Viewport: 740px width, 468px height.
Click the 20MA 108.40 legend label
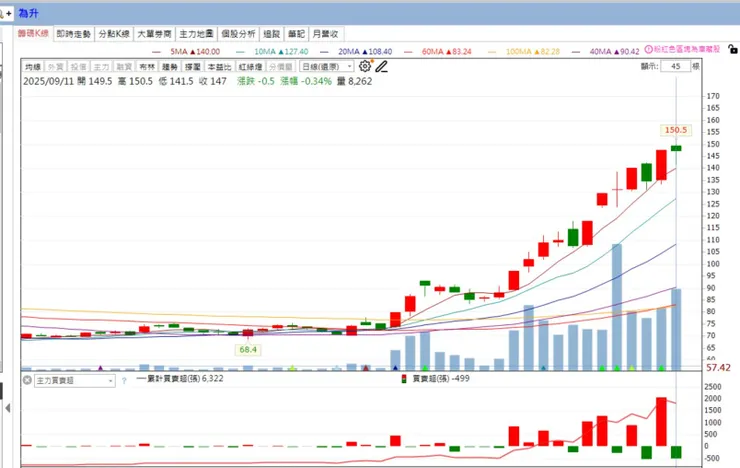365,51
